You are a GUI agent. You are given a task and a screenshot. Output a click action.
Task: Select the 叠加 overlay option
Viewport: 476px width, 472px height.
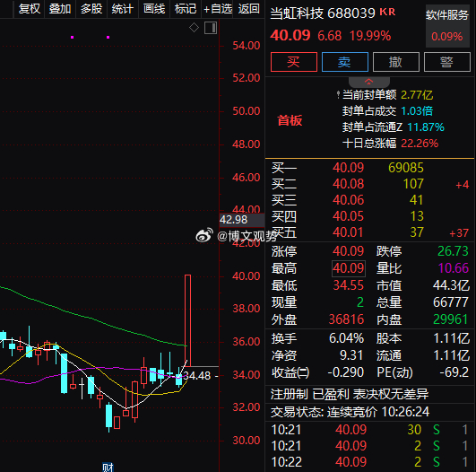coord(60,8)
